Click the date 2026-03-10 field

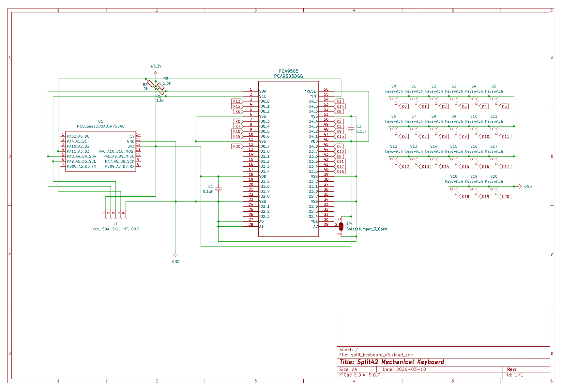click(x=411, y=369)
